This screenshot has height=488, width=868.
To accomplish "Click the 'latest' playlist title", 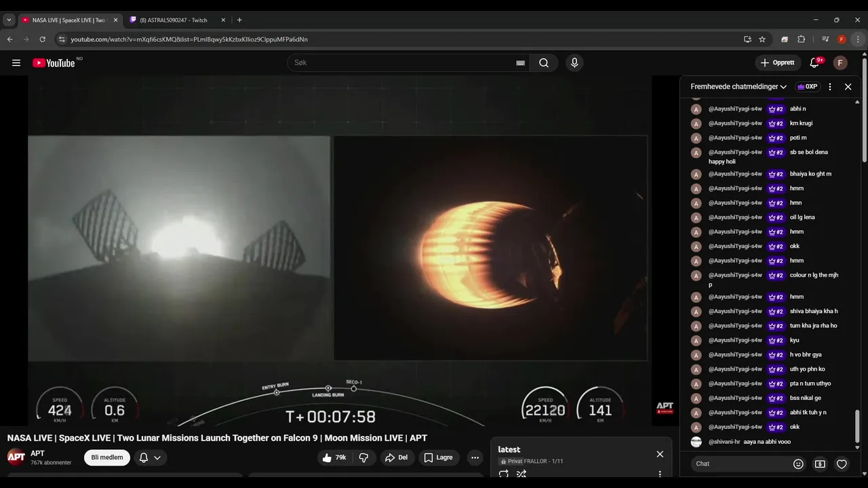I will 509,449.
